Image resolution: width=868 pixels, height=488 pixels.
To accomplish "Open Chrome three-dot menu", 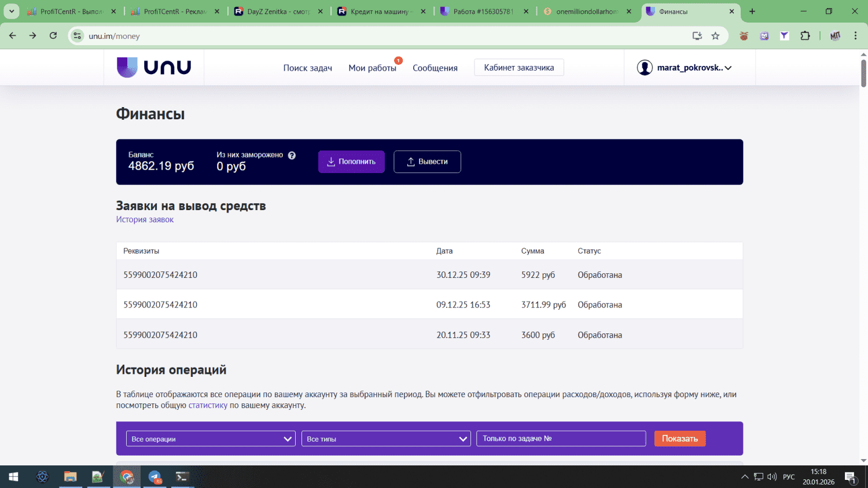I will [855, 36].
